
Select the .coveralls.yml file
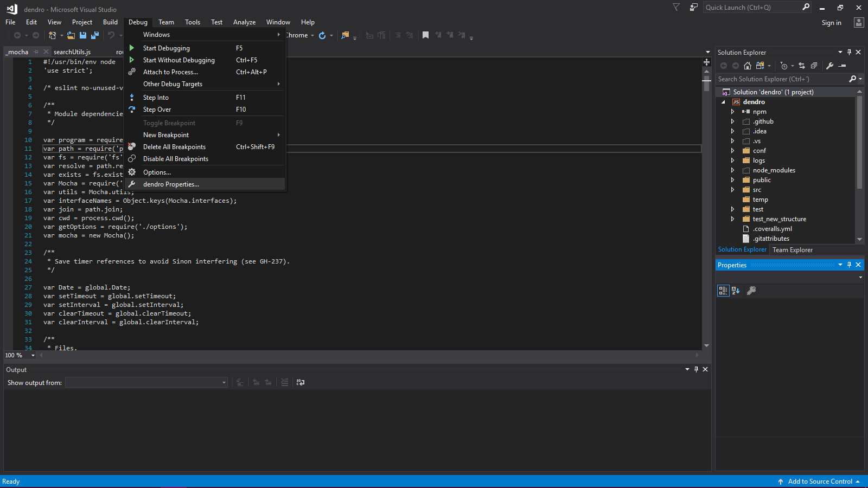pyautogui.click(x=773, y=229)
